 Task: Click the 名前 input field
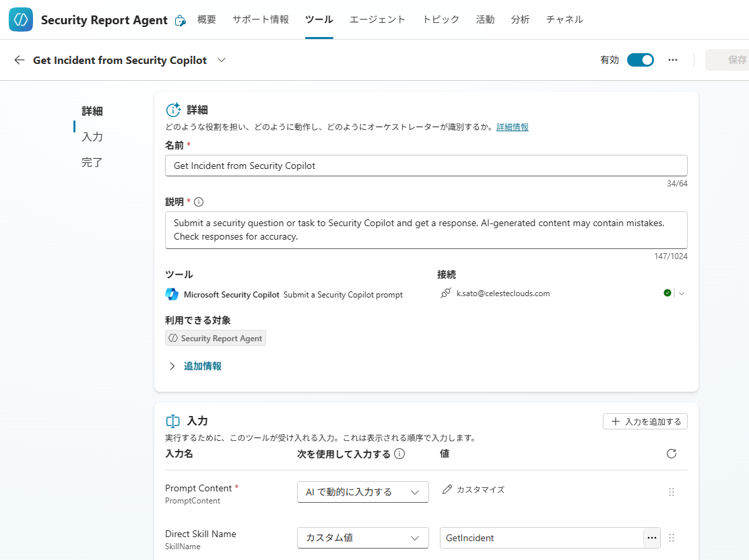[x=426, y=166]
